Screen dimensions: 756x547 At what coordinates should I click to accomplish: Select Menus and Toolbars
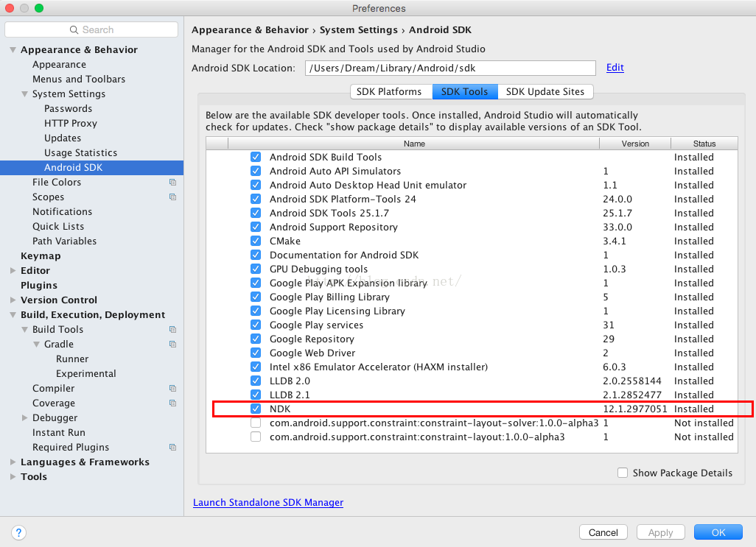click(79, 79)
